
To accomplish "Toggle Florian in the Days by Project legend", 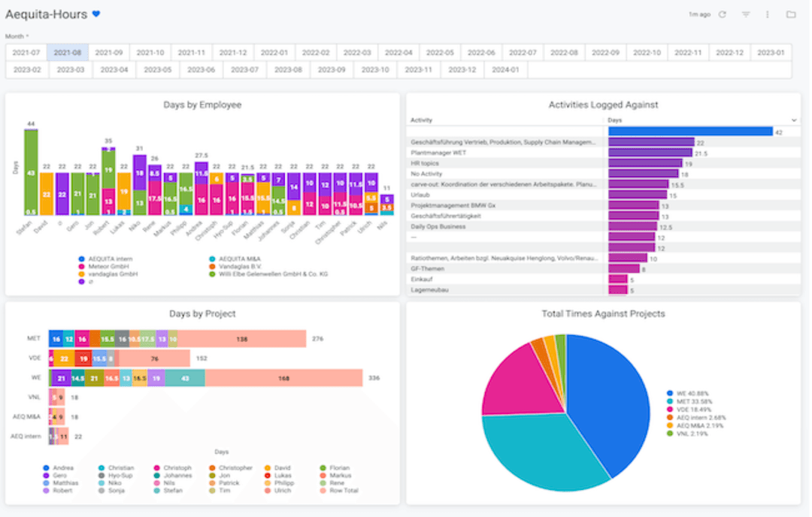I will (x=335, y=468).
